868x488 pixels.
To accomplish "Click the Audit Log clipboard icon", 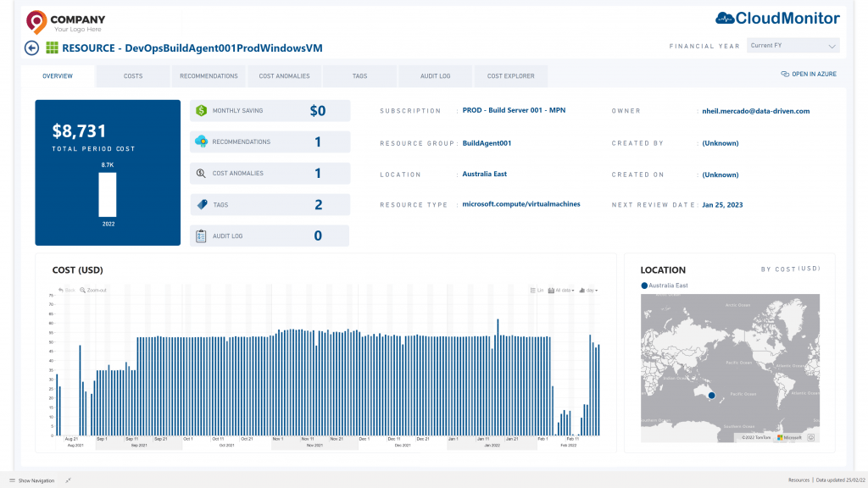I will (201, 236).
